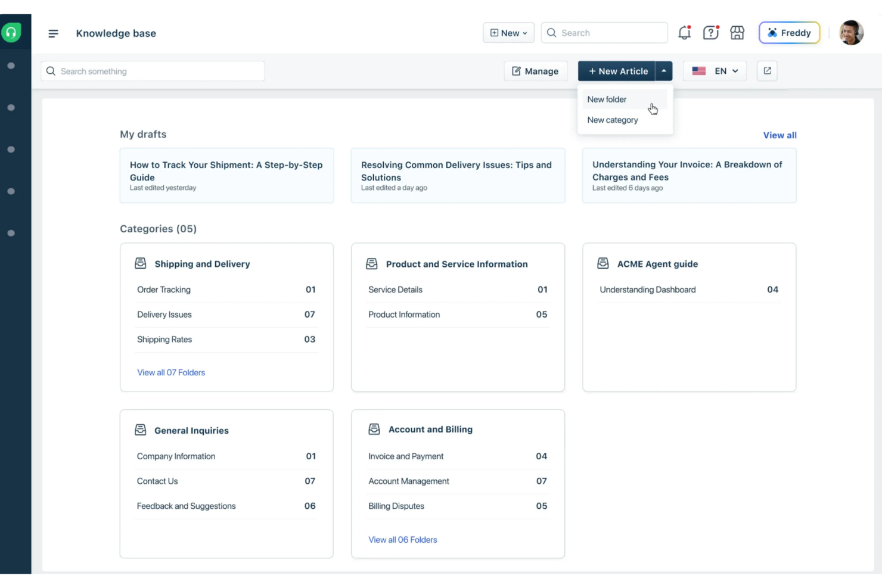
Task: Click the Freshdesk logo in the sidebar
Action: point(12,32)
